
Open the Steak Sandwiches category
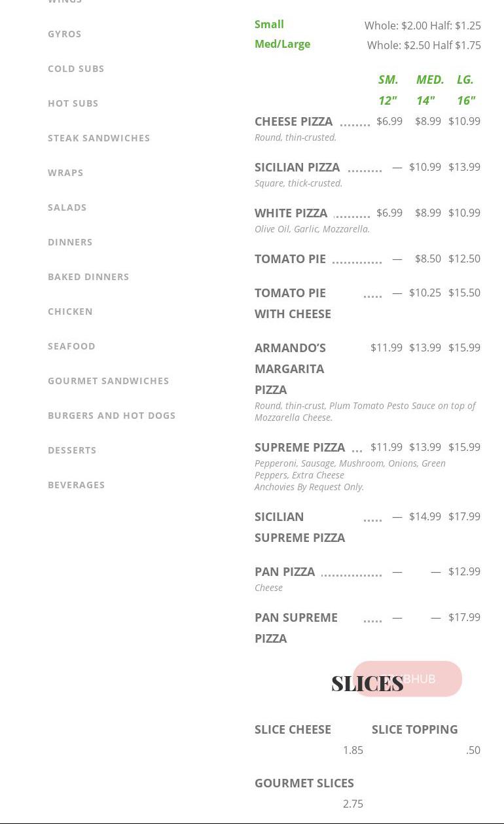point(99,138)
